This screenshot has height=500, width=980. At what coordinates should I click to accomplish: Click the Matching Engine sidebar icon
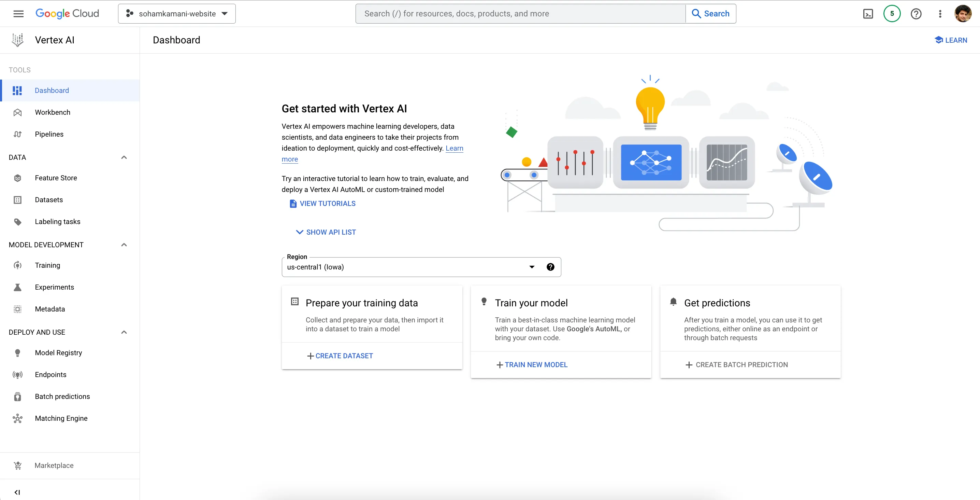click(x=17, y=418)
